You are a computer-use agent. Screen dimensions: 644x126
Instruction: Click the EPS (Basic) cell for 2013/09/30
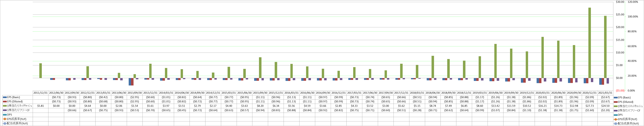click(x=135, y=97)
